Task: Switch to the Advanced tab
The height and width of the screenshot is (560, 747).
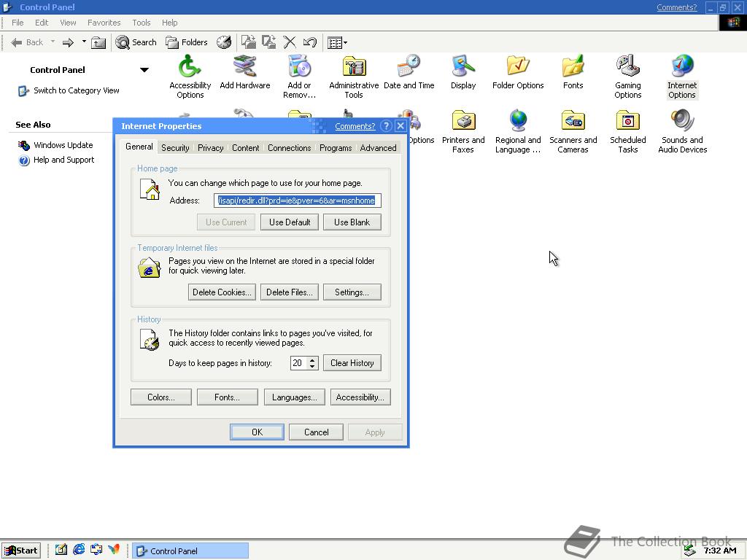Action: (379, 147)
